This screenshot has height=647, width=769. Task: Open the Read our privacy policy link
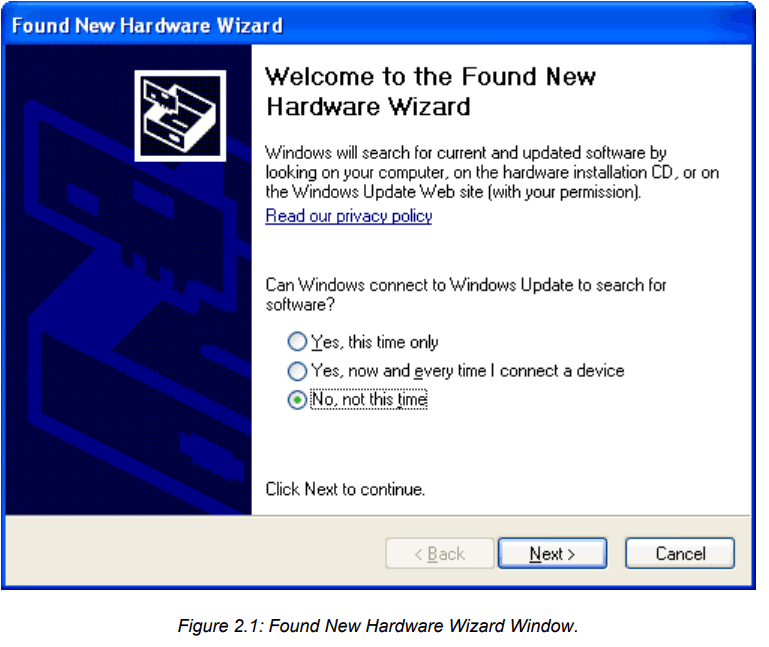[x=349, y=216]
